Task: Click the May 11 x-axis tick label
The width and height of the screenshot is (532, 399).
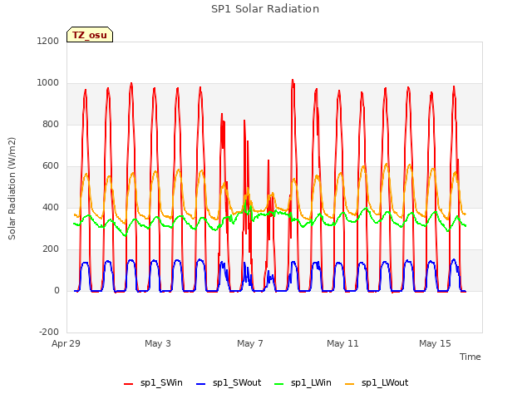Action: point(342,343)
